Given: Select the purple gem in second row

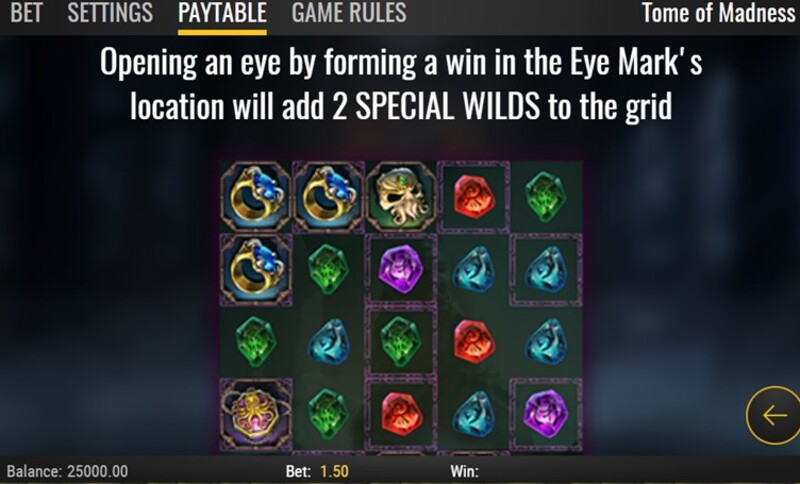Looking at the screenshot, I should tap(401, 269).
